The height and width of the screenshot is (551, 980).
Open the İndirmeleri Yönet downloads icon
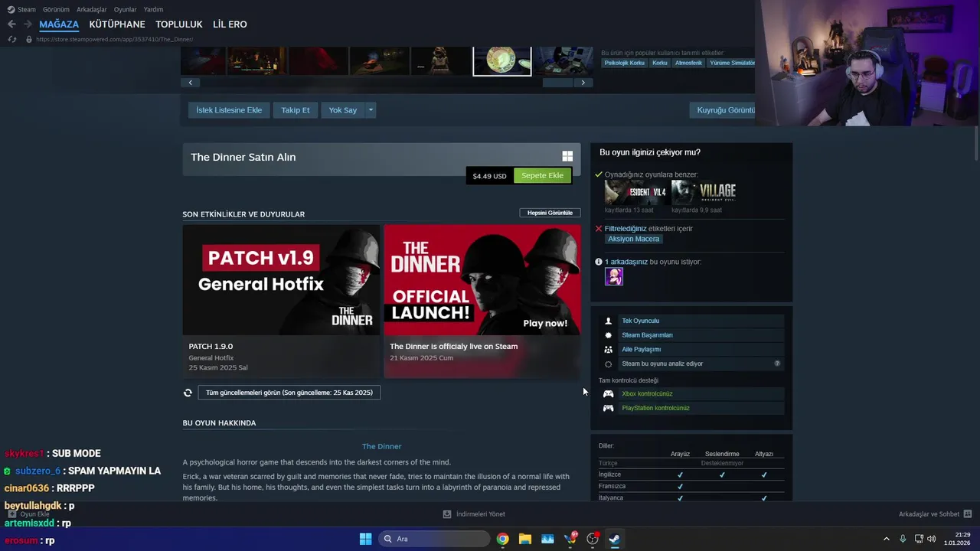click(447, 514)
